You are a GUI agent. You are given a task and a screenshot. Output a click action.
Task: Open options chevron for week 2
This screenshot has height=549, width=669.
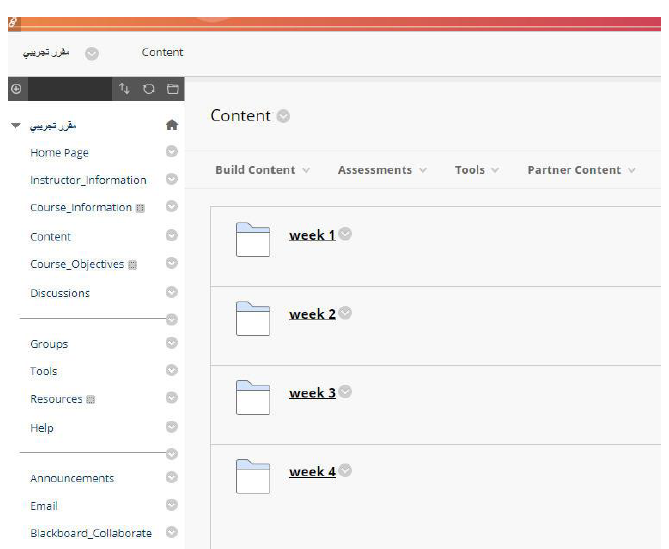click(345, 313)
